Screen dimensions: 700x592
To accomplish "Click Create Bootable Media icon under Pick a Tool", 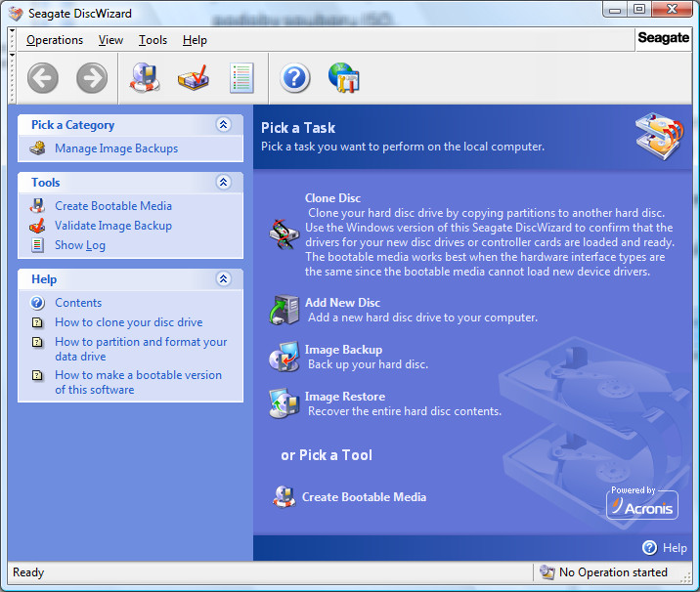I will pos(284,497).
